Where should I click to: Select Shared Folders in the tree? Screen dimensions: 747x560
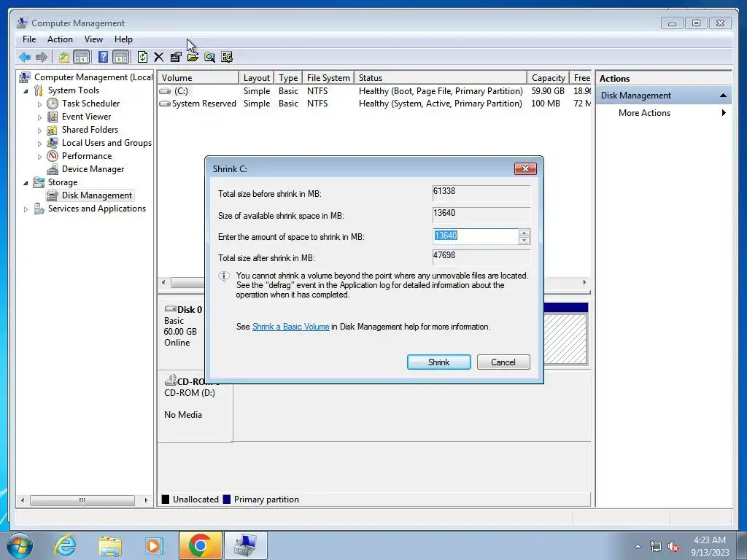click(90, 130)
